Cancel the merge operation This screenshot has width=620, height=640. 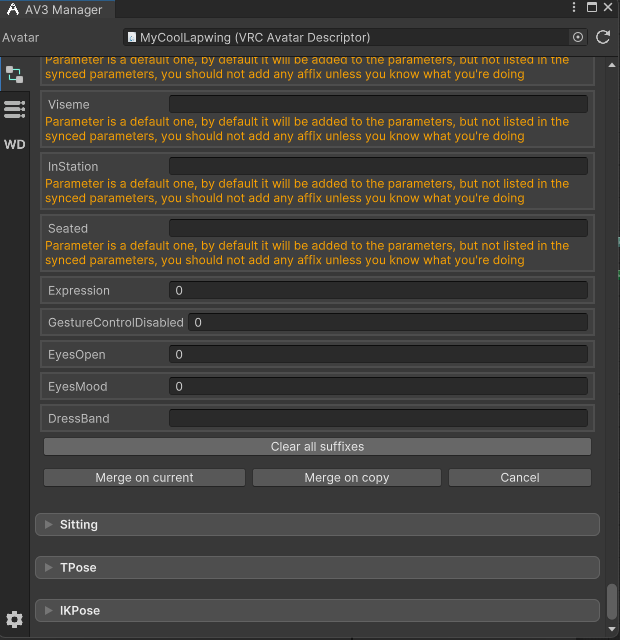(x=519, y=478)
